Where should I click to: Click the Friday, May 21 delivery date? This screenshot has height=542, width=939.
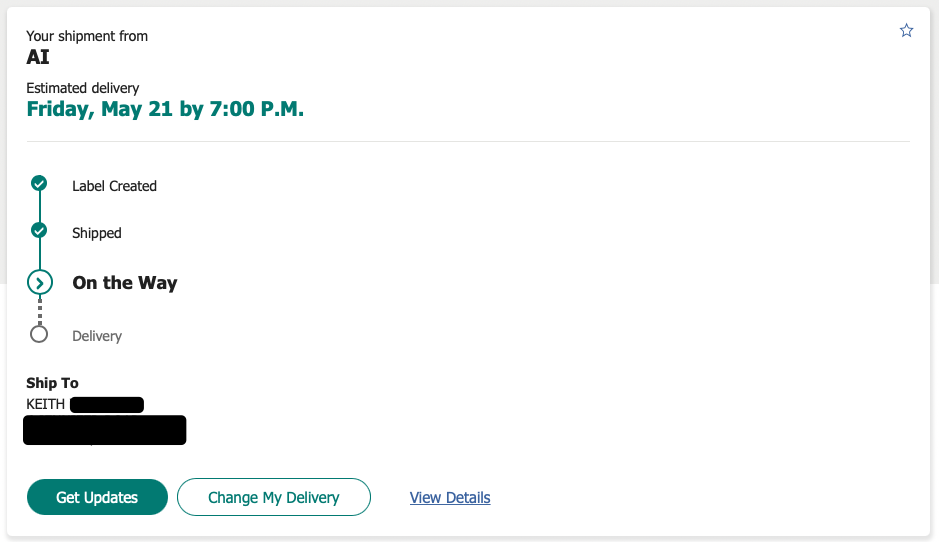coord(165,109)
